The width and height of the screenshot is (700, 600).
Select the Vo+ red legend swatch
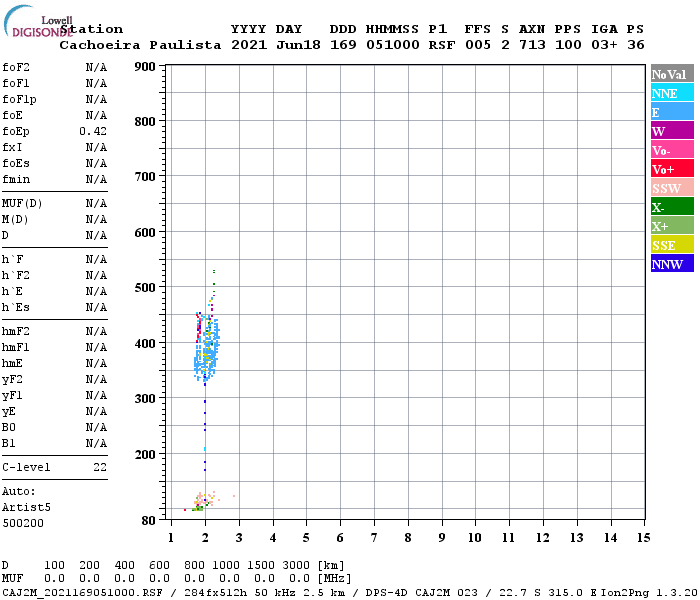pos(672,169)
